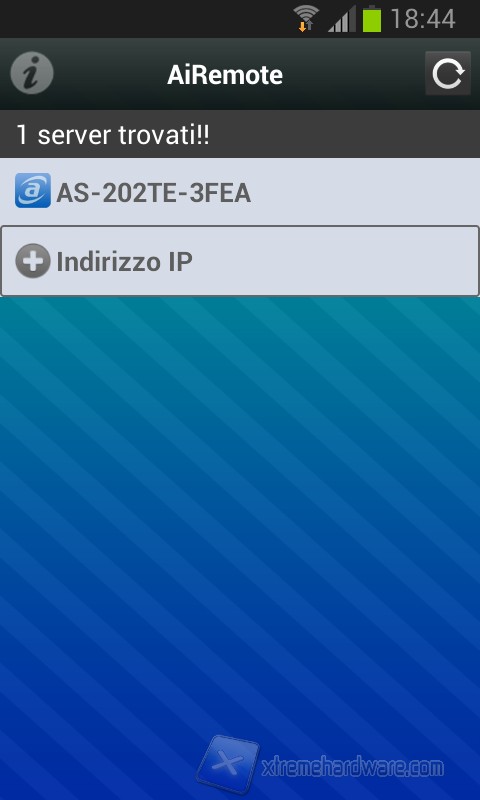Viewport: 480px width, 800px height.
Task: Open the info icon in the header
Action: point(32,74)
